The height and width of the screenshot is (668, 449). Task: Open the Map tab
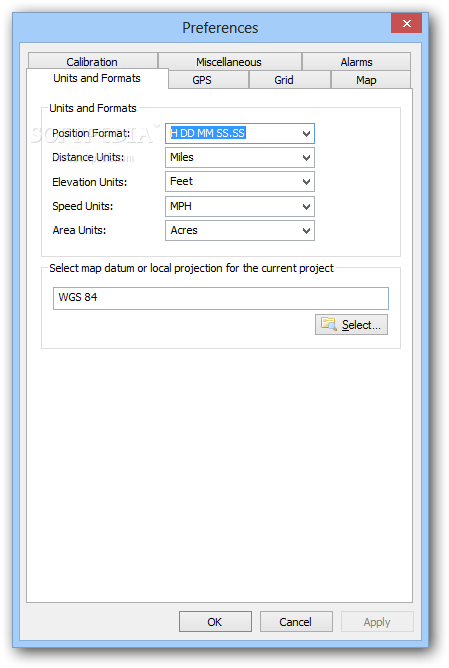coord(371,80)
